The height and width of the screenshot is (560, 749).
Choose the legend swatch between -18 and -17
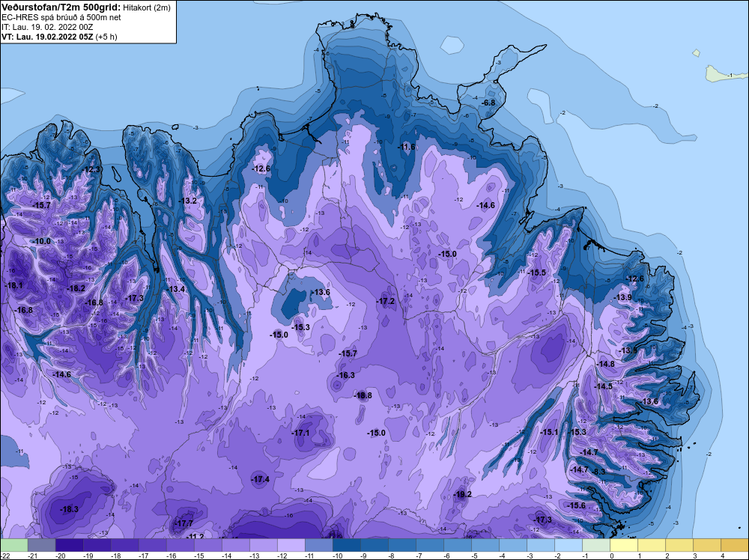[x=124, y=545]
